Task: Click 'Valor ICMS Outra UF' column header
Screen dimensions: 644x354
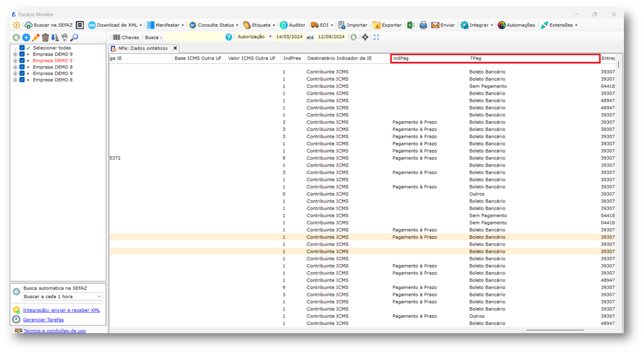Action: tap(252, 58)
